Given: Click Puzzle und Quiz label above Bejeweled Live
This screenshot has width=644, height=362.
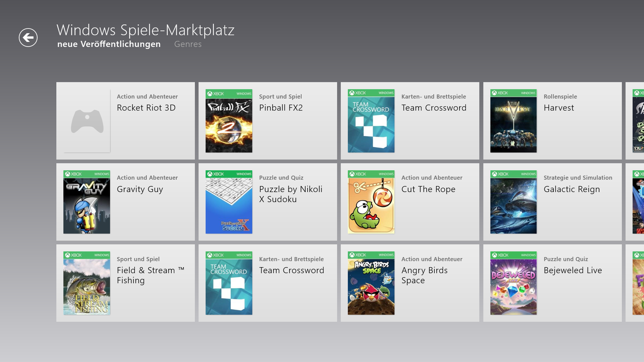Looking at the screenshot, I should click(x=566, y=259).
